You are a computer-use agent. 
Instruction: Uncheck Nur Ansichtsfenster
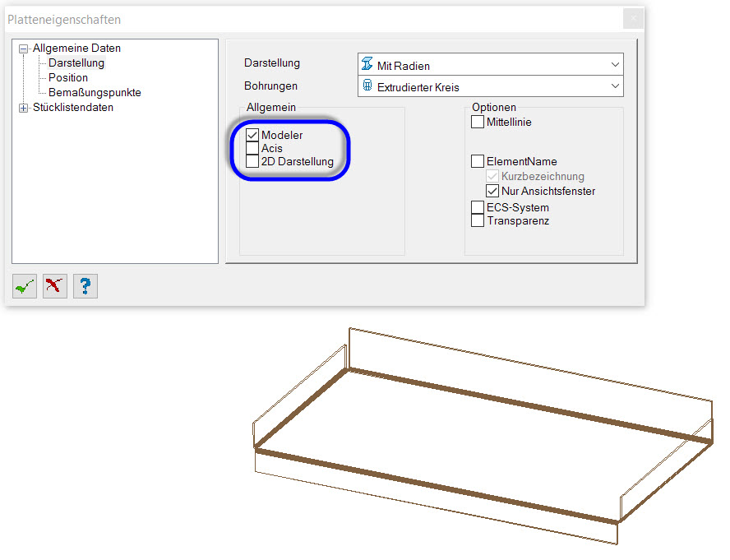click(492, 191)
